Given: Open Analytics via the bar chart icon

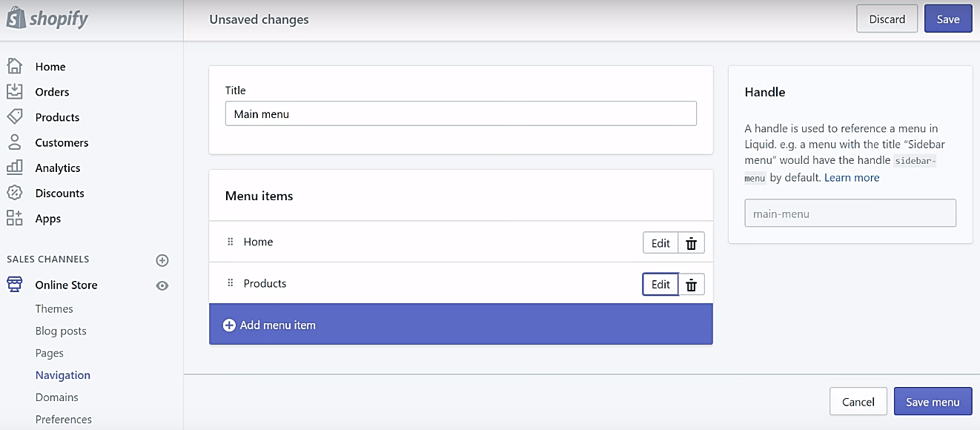Looking at the screenshot, I should click(x=14, y=167).
